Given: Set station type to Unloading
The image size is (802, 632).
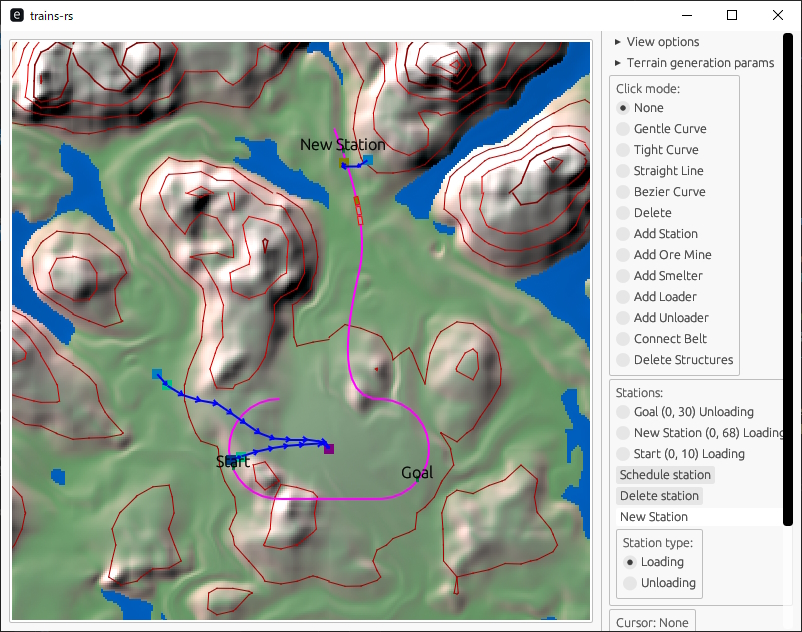Looking at the screenshot, I should coord(660,583).
